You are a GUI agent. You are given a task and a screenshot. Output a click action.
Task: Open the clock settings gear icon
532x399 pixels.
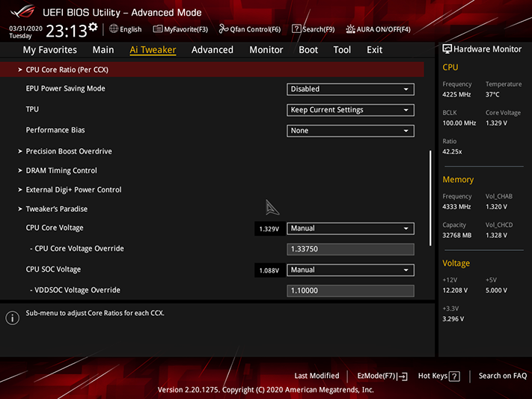[93, 27]
